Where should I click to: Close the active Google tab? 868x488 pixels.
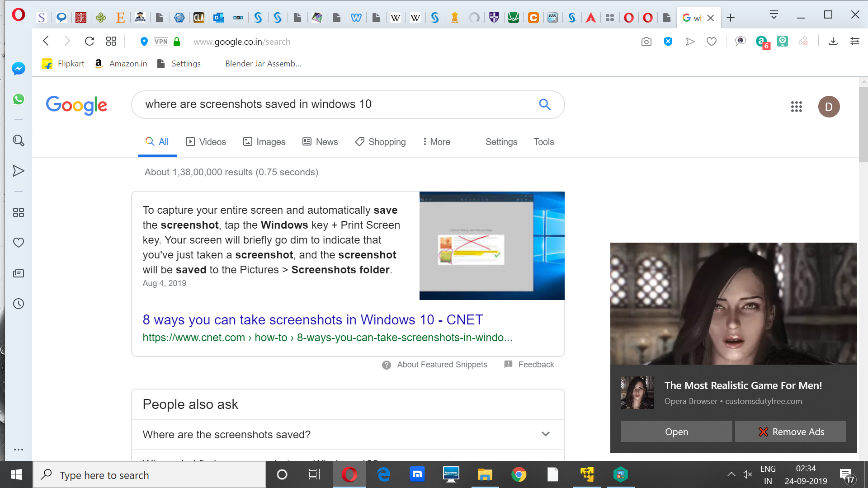711,18
